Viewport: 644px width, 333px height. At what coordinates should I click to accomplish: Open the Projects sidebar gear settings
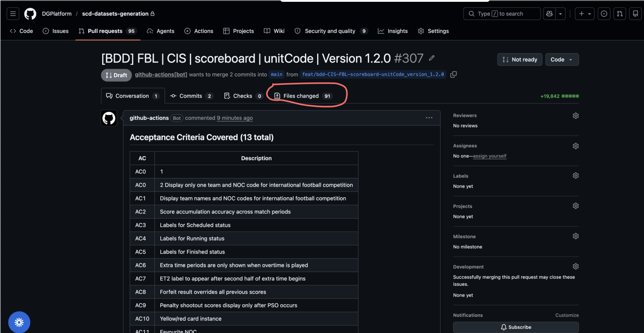pos(576,206)
